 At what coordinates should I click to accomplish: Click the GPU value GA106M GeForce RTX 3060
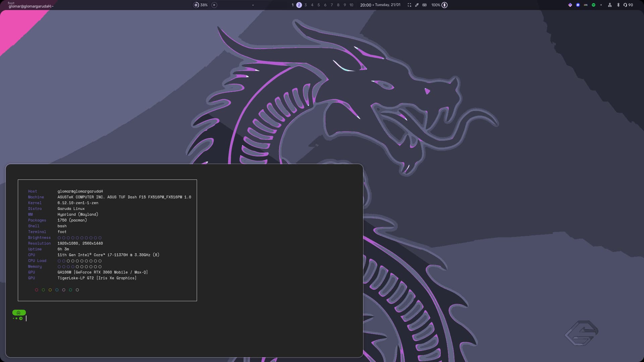[x=103, y=272]
